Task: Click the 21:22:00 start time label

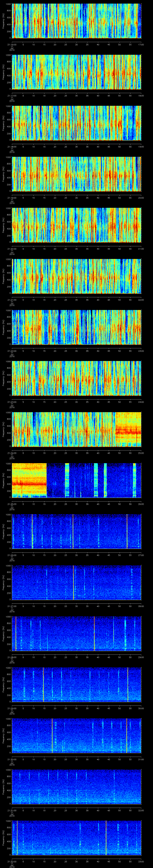Action: (12, 351)
